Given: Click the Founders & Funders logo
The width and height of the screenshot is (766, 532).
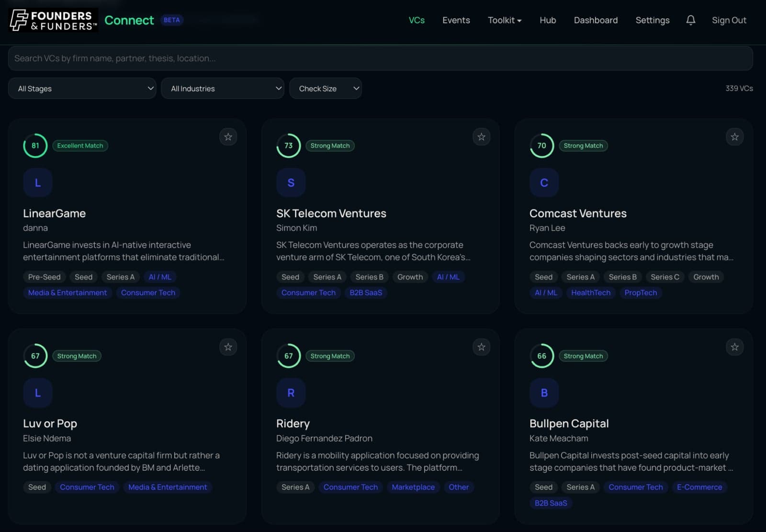Looking at the screenshot, I should (x=53, y=20).
